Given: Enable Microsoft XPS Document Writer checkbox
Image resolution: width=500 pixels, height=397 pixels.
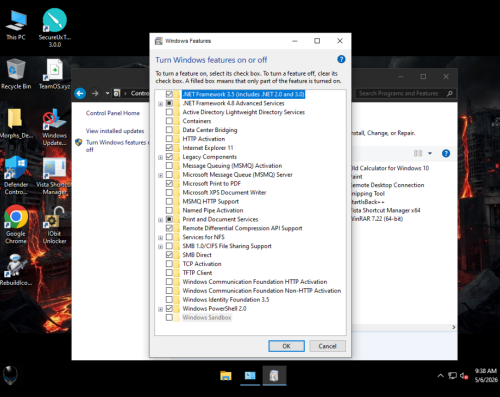Looking at the screenshot, I should [169, 192].
